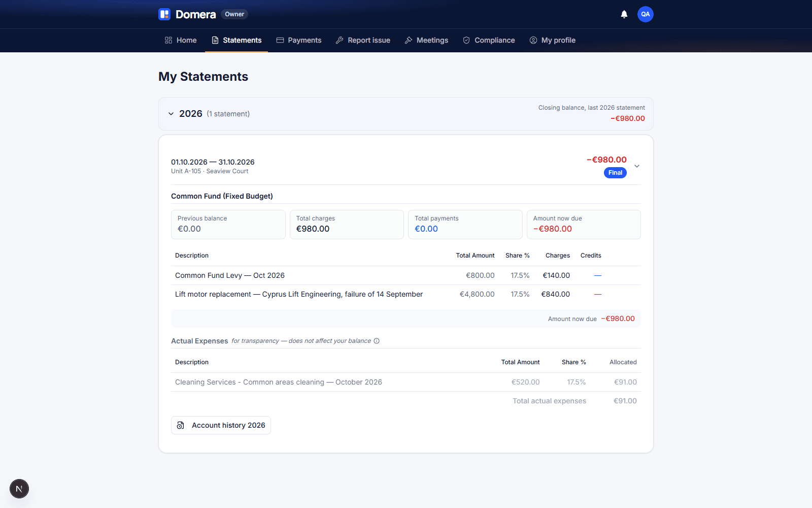The image size is (812, 508).
Task: Click the Common Fund (Fixed Budget) heading
Action: 222,196
